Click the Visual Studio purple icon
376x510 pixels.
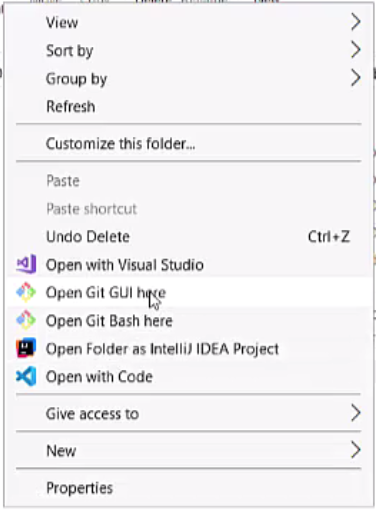26,264
